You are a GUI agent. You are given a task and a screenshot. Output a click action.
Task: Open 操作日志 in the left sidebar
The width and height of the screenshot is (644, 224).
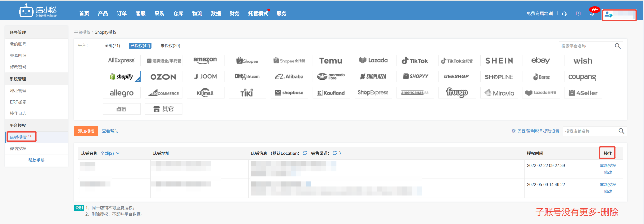(18, 113)
